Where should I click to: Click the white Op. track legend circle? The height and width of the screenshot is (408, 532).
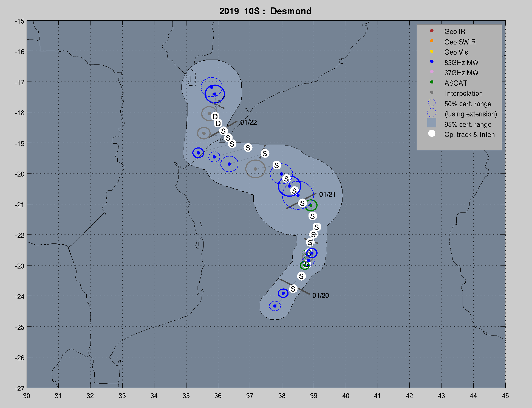[432, 133]
